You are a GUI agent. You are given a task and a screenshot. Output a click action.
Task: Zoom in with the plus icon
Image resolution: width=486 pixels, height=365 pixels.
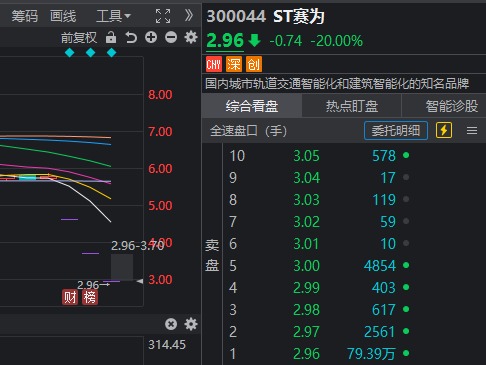(151, 37)
